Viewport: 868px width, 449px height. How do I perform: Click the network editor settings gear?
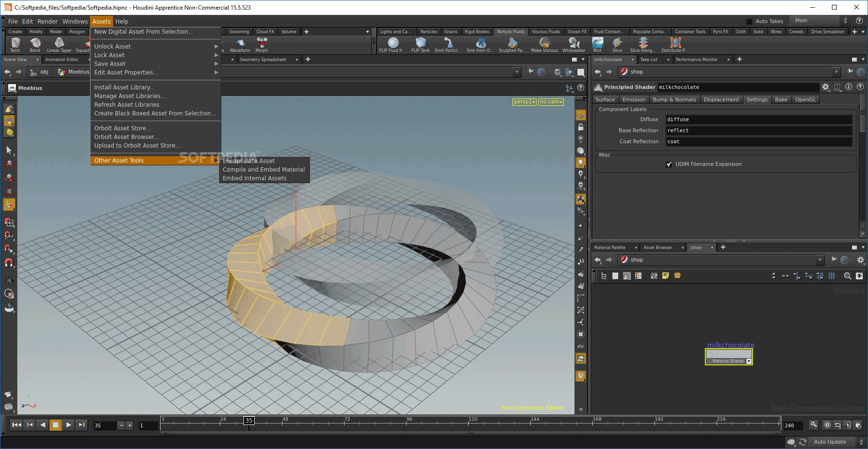(861, 260)
